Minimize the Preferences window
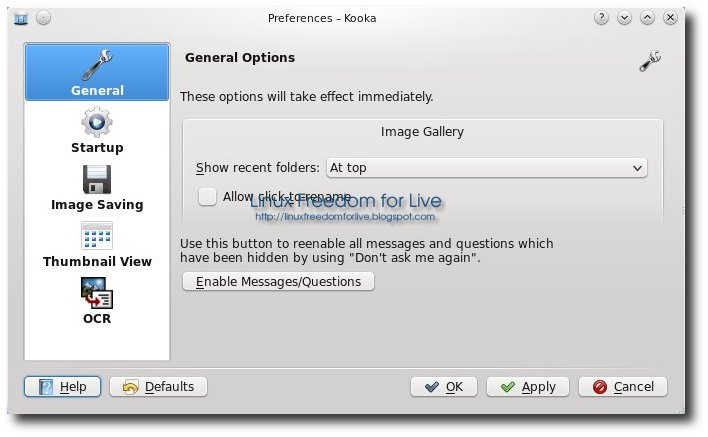 [x=625, y=18]
